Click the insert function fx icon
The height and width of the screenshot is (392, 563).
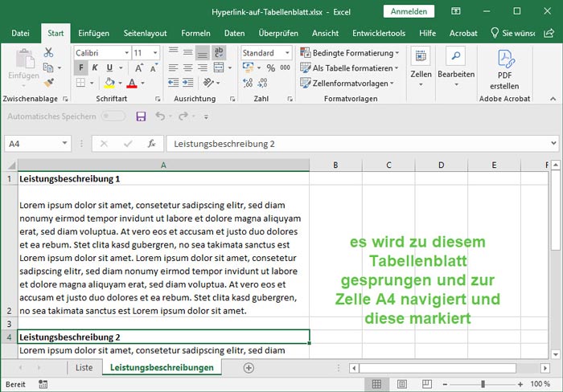tap(151, 144)
